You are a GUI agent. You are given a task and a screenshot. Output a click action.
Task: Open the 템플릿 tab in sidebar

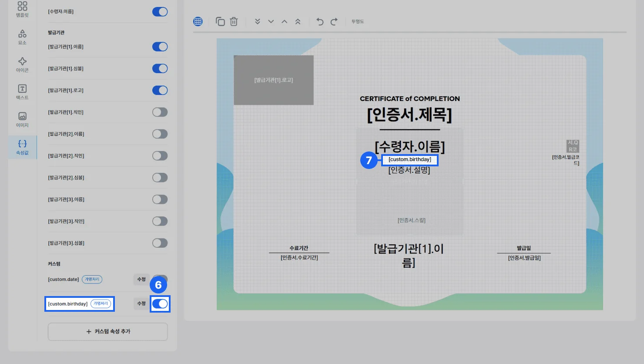(x=22, y=9)
